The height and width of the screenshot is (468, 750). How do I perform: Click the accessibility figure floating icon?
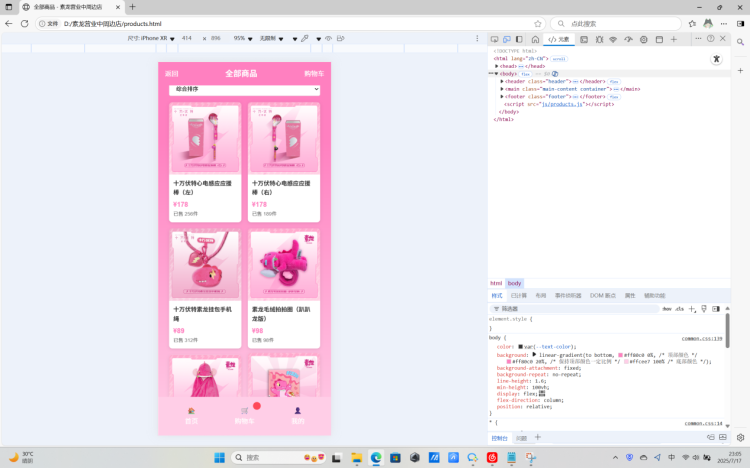coord(716,59)
